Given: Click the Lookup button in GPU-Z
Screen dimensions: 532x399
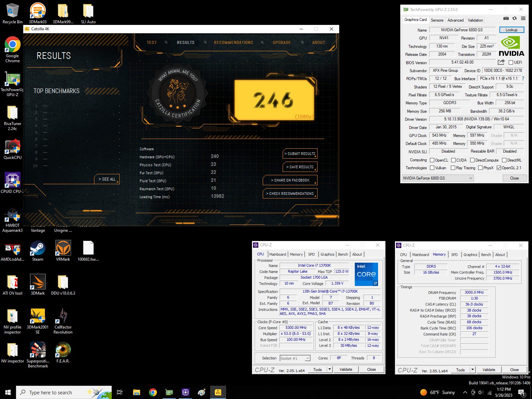Looking at the screenshot, I should point(511,30).
